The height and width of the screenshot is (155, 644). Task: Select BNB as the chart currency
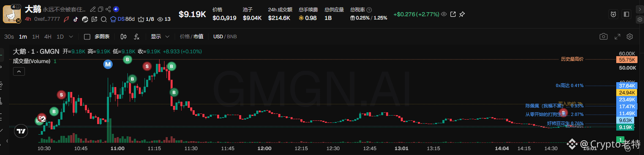pyautogui.click(x=232, y=37)
